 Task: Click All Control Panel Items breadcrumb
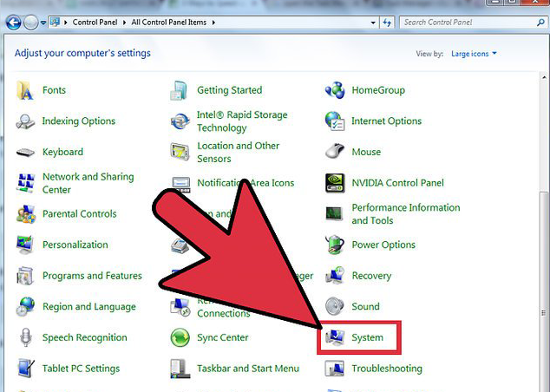pos(168,23)
